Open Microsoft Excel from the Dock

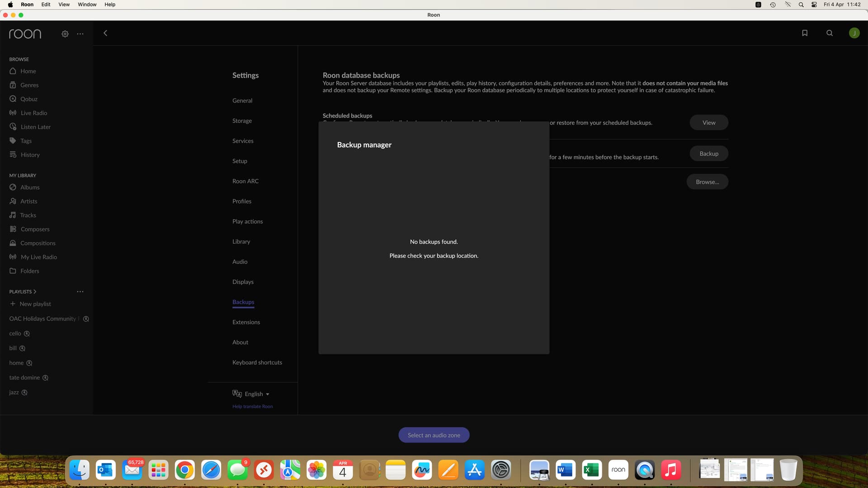point(592,470)
